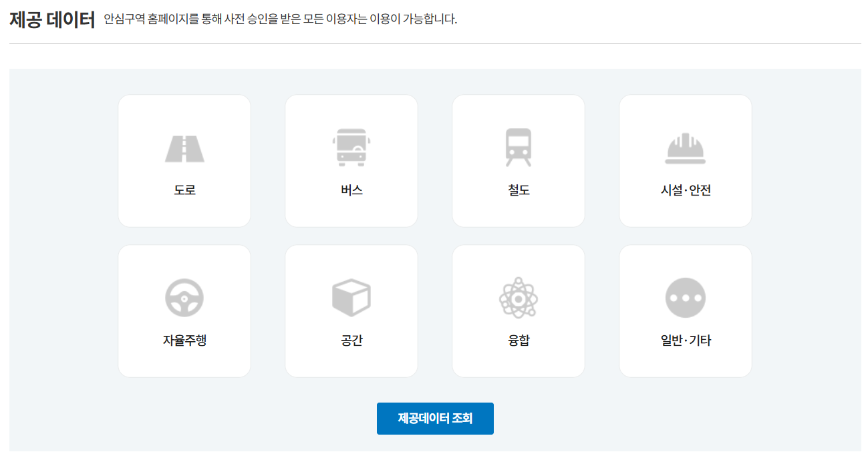This screenshot has width=868, height=458.
Task: Click the three-dots icon for 일반·기타
Action: [686, 298]
